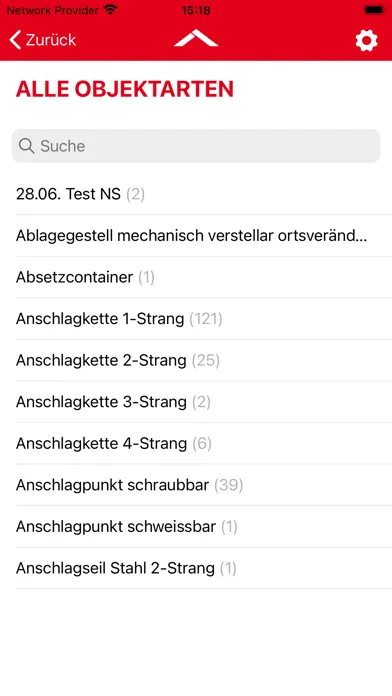Image resolution: width=392 pixels, height=696 pixels.
Task: Tap the Wi-Fi status icon
Action: [110, 9]
